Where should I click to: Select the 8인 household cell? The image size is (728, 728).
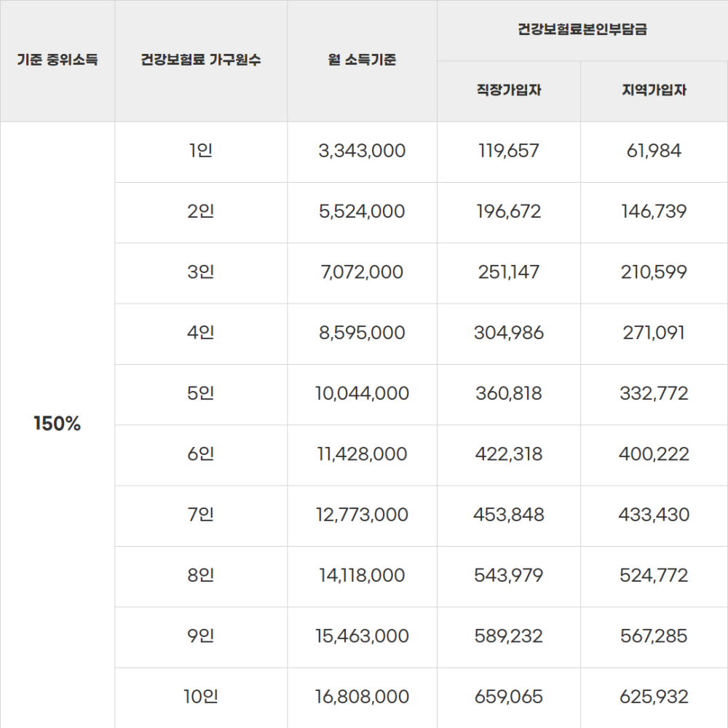201,576
